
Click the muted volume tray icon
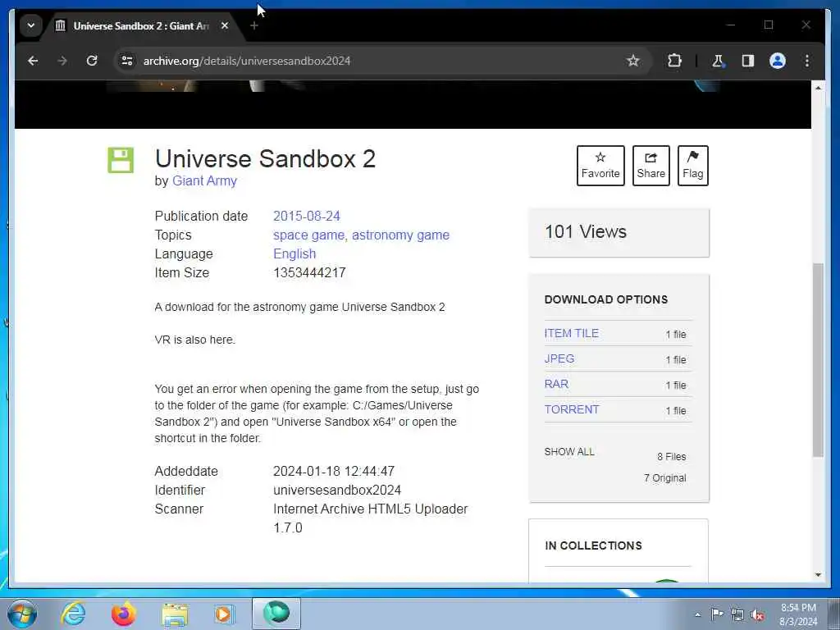point(757,614)
